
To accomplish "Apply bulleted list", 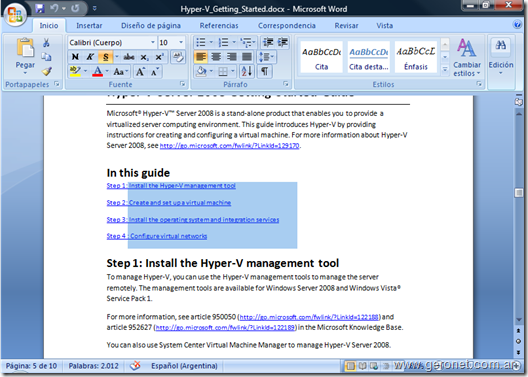I will pyautogui.click(x=201, y=42).
